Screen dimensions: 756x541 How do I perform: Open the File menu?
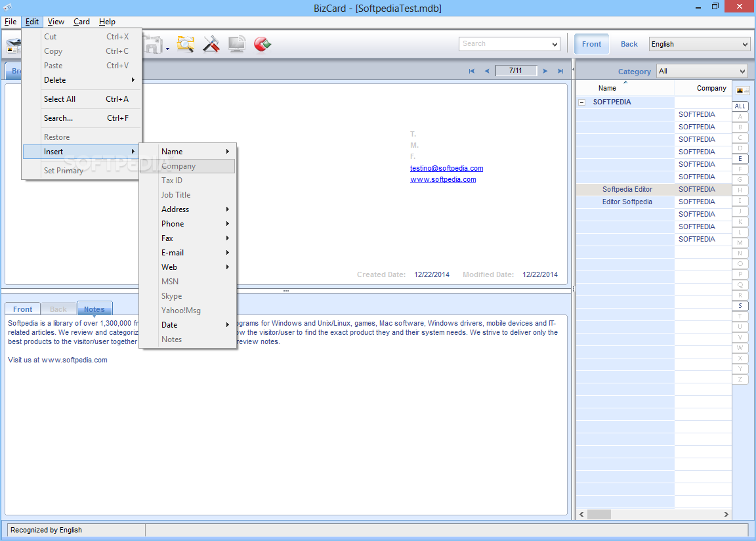[10, 22]
